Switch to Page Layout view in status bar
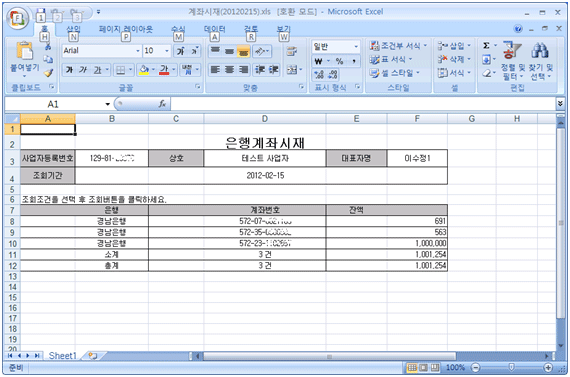The image size is (570, 377). pyautogui.click(x=424, y=368)
